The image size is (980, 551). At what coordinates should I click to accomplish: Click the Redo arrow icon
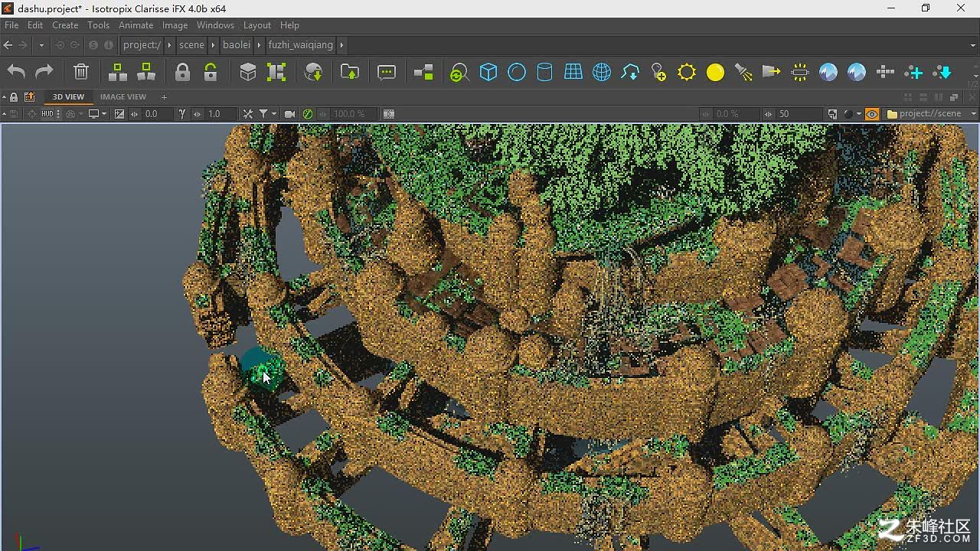(44, 72)
